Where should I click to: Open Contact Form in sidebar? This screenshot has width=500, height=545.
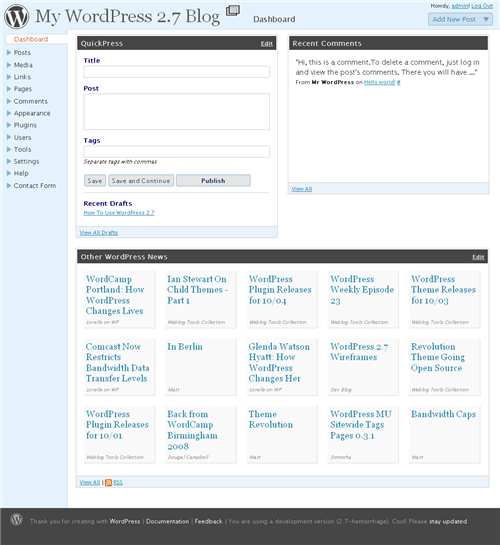pyautogui.click(x=35, y=186)
